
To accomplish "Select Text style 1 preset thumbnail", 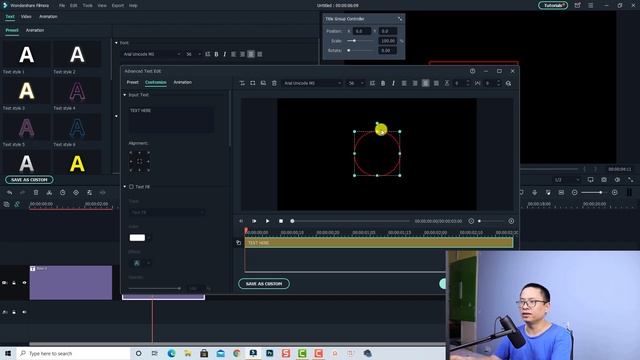I will click(27, 54).
